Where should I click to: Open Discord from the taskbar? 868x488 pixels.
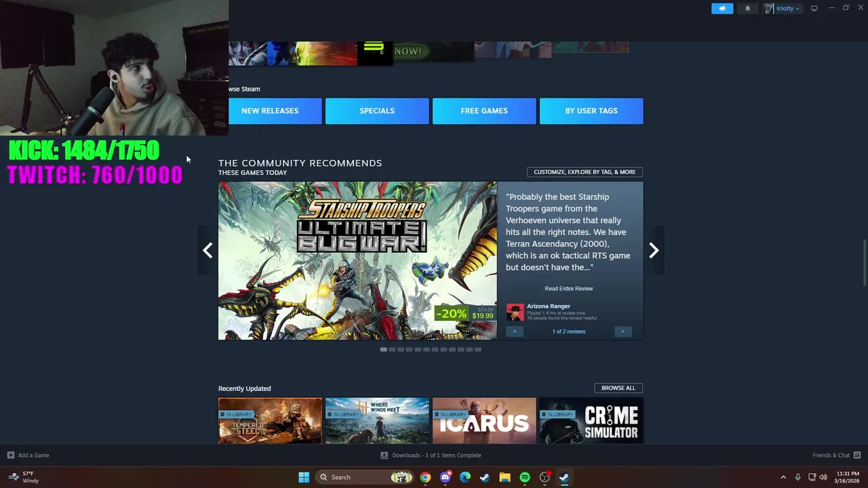coord(446,477)
